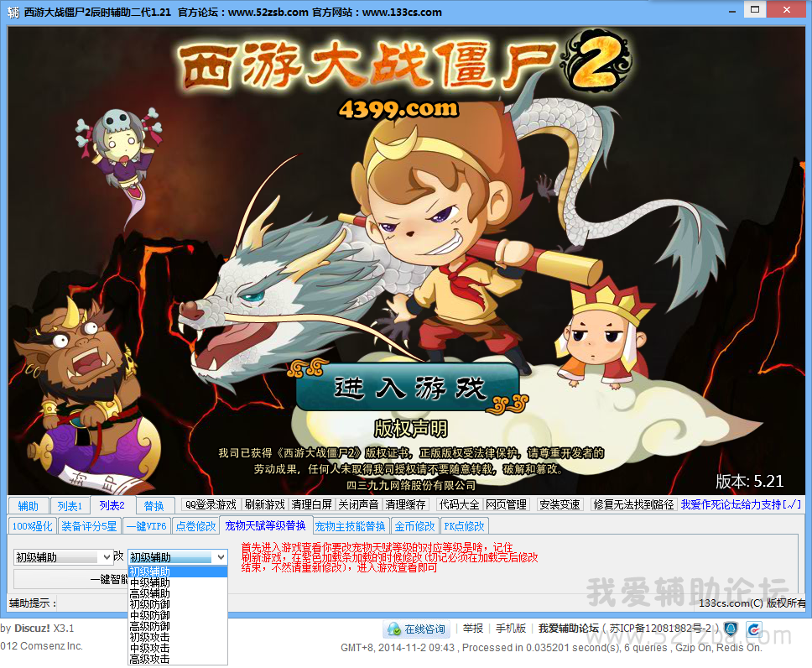The image size is (812, 668).
Task: Click the 关闭声音 mute button
Action: tap(358, 504)
